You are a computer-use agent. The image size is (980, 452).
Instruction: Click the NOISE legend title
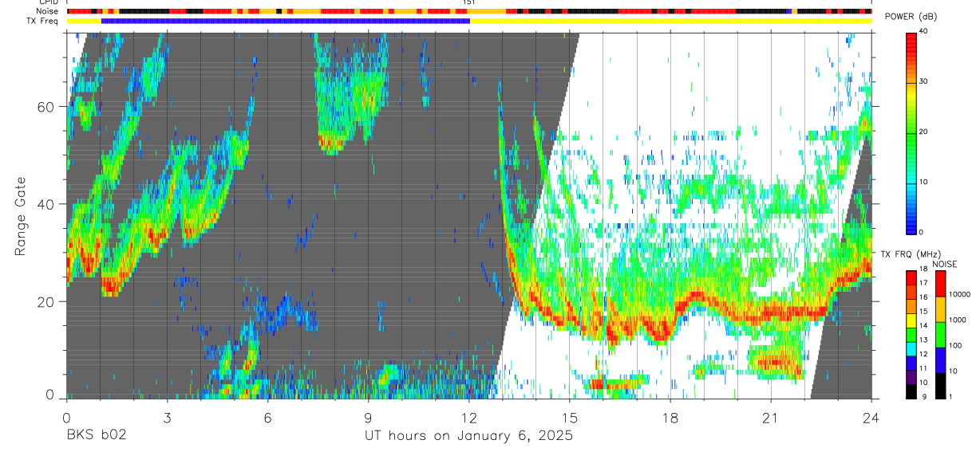coord(944,264)
